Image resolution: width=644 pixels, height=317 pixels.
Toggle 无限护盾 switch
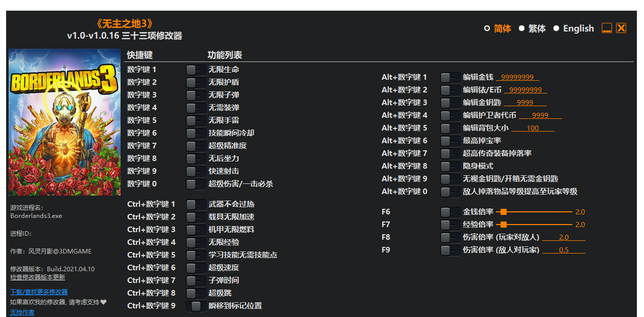point(196,82)
